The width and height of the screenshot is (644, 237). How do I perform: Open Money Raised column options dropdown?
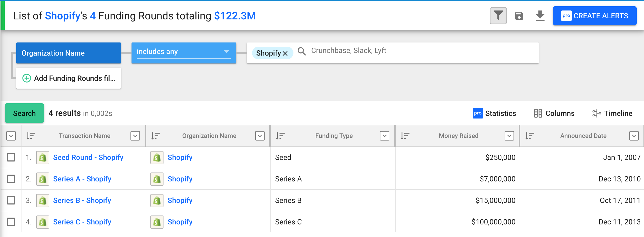[509, 136]
